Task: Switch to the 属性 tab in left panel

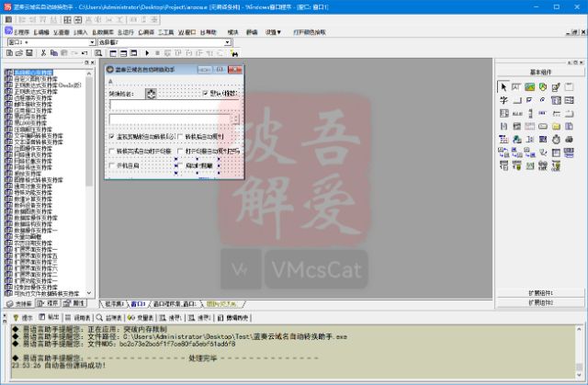Action: [x=73, y=303]
